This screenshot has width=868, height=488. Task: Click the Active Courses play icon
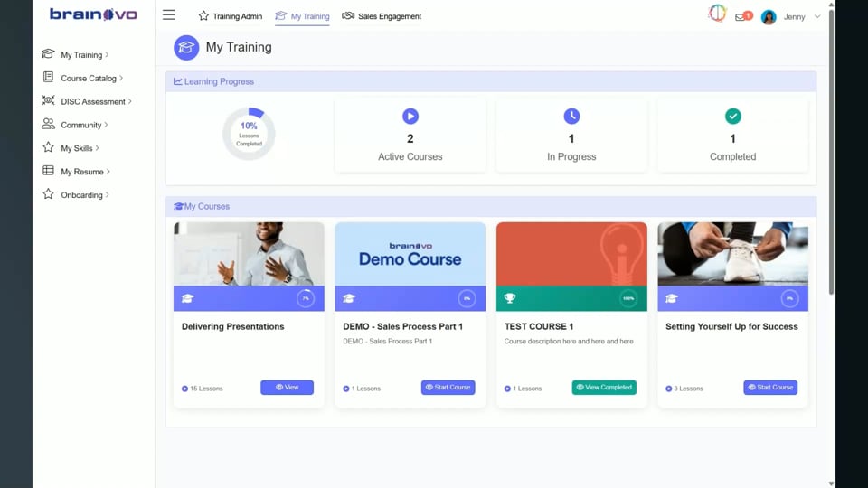pos(410,117)
